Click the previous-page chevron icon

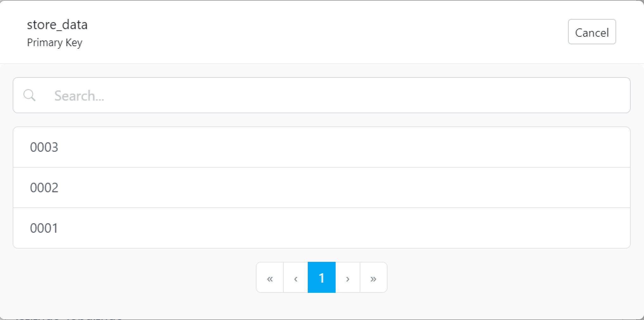pyautogui.click(x=295, y=278)
